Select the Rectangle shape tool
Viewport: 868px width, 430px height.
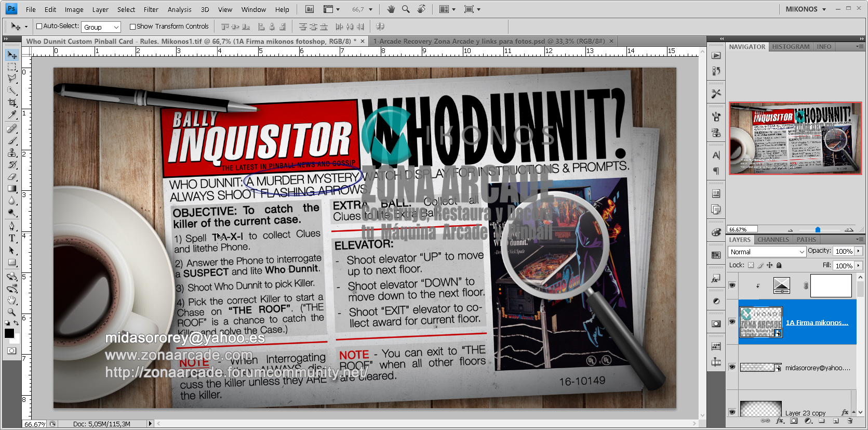pyautogui.click(x=12, y=263)
